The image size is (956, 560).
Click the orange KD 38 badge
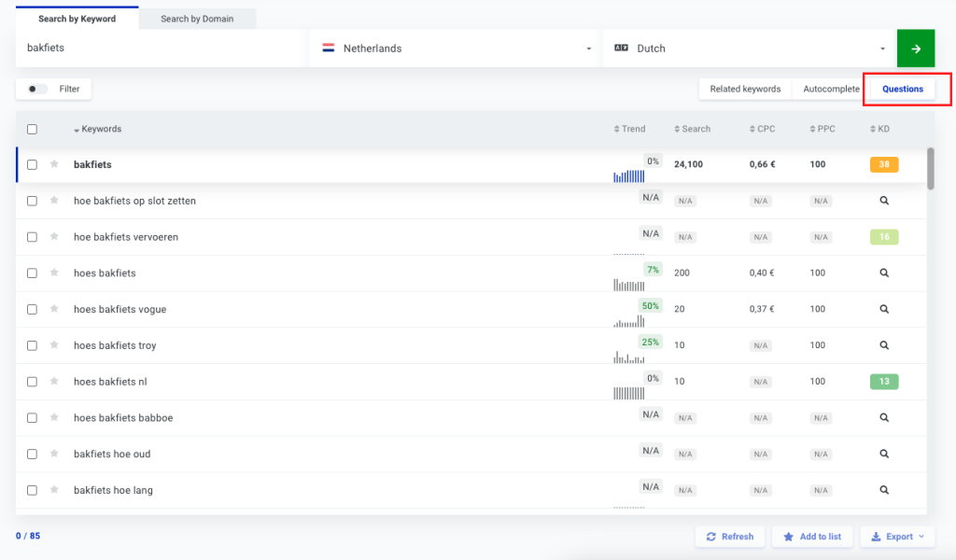pyautogui.click(x=883, y=164)
